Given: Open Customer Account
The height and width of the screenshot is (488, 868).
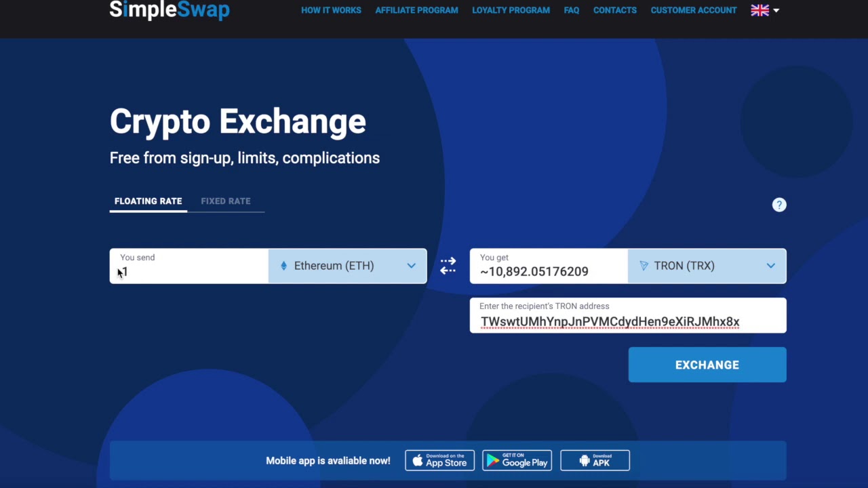Looking at the screenshot, I should pos(694,10).
